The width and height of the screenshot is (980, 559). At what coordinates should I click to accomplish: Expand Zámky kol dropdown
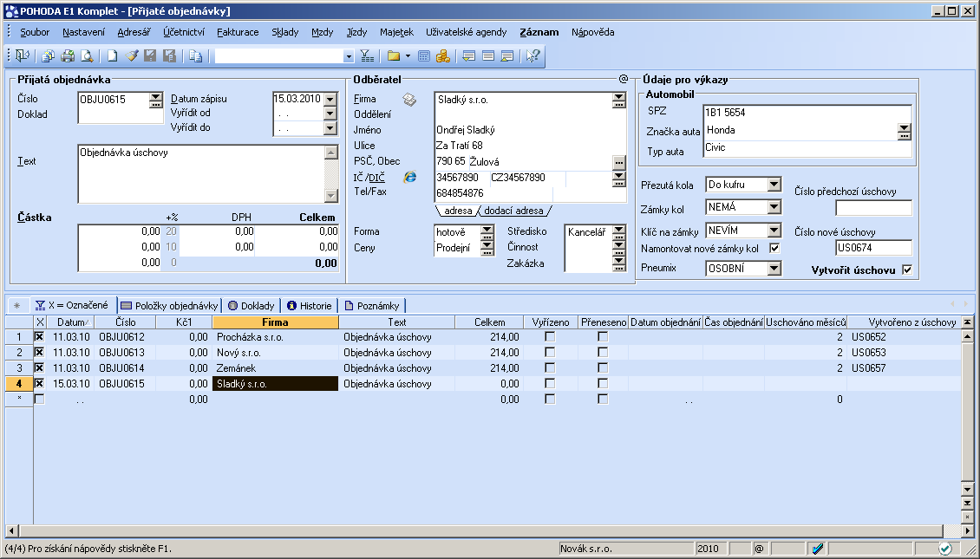point(774,207)
